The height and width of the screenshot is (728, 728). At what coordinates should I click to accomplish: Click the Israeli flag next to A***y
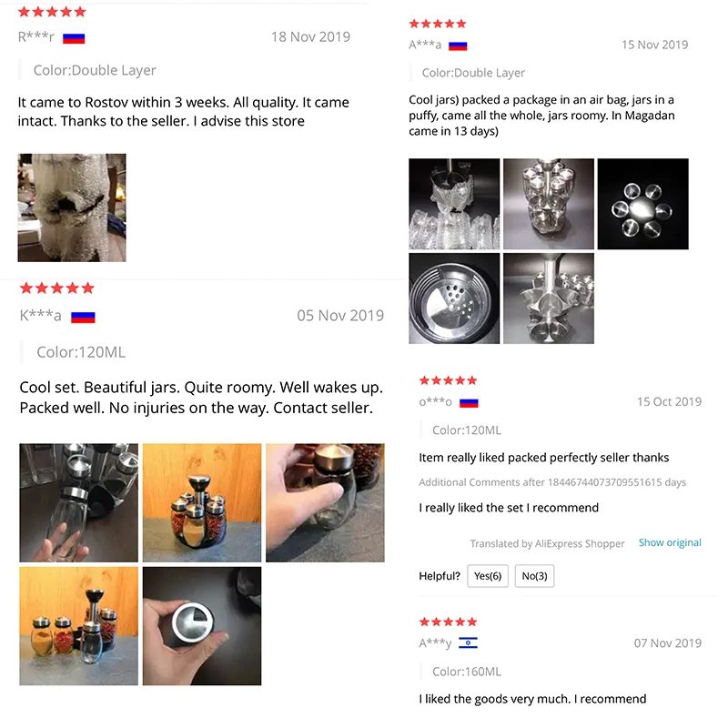(x=468, y=643)
